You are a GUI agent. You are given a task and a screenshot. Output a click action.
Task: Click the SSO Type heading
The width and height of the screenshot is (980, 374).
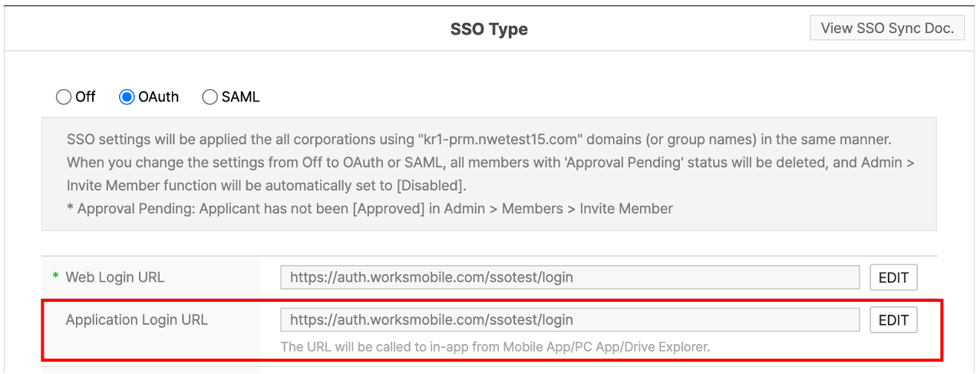coord(489,30)
